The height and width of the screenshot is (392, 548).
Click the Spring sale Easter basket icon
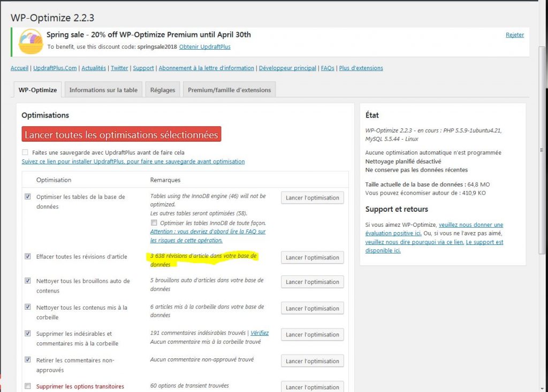(31, 41)
